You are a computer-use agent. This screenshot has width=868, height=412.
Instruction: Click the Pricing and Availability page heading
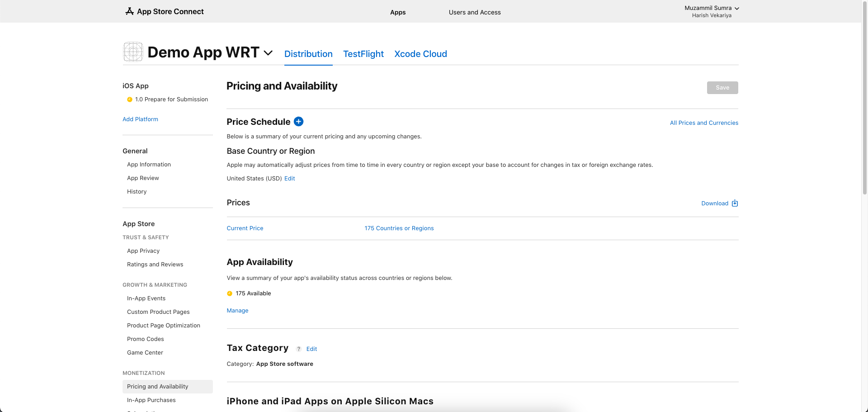(282, 86)
